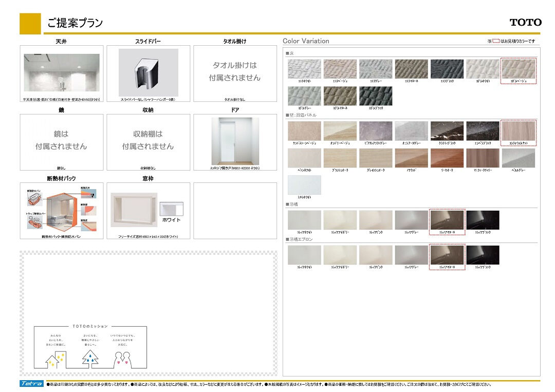
Task: Choose the ペールグレー wall panel swatch
Action: [519, 158]
